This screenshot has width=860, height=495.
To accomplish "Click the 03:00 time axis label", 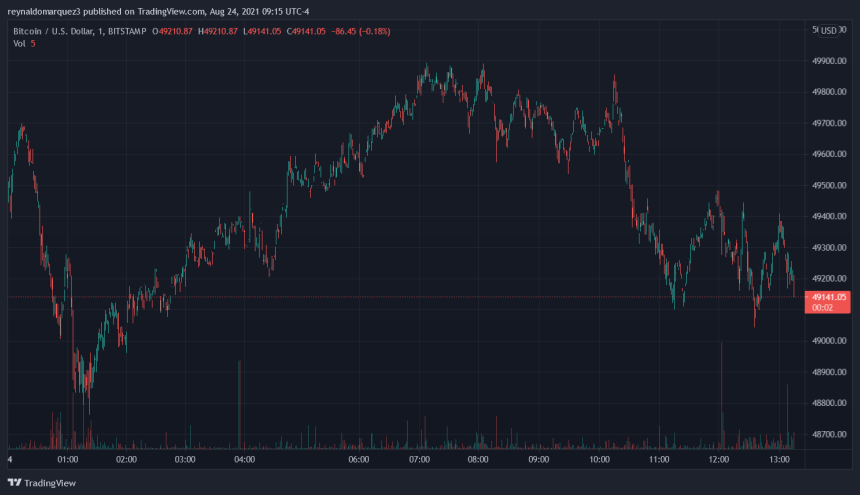I will click(x=185, y=459).
